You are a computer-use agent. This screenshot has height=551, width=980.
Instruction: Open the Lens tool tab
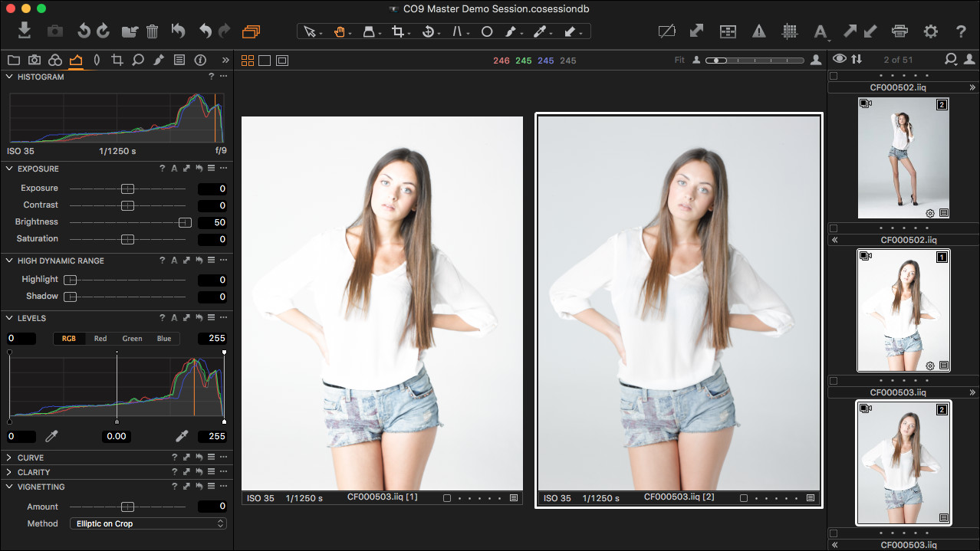tap(97, 60)
